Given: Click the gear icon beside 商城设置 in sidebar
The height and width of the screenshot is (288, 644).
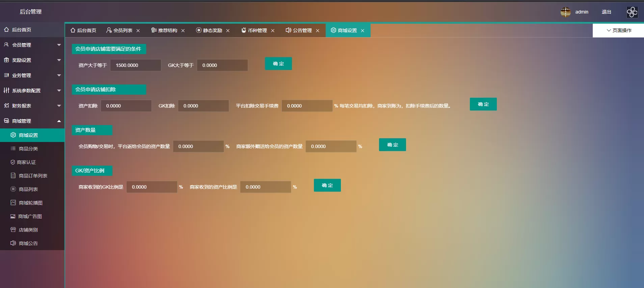Looking at the screenshot, I should click(x=13, y=135).
